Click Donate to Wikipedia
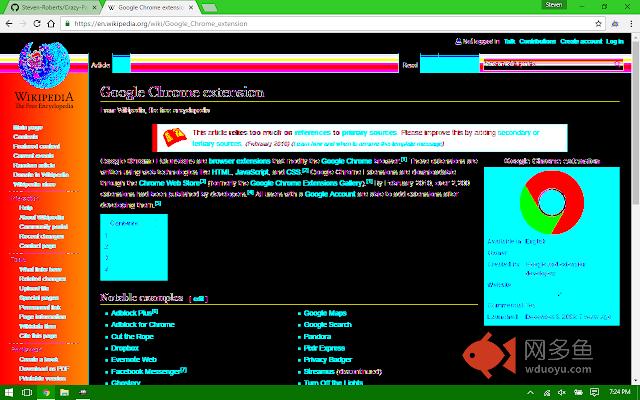This screenshot has height=400, width=640. (x=41, y=175)
